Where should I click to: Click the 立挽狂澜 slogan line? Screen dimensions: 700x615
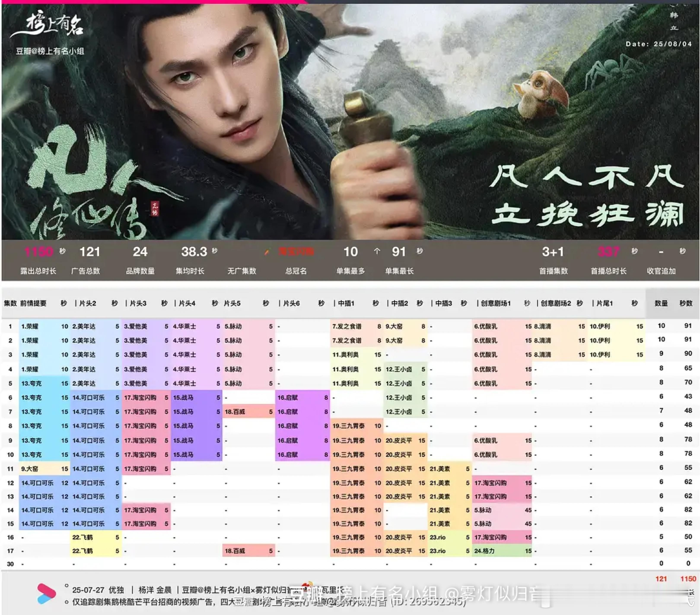click(588, 214)
